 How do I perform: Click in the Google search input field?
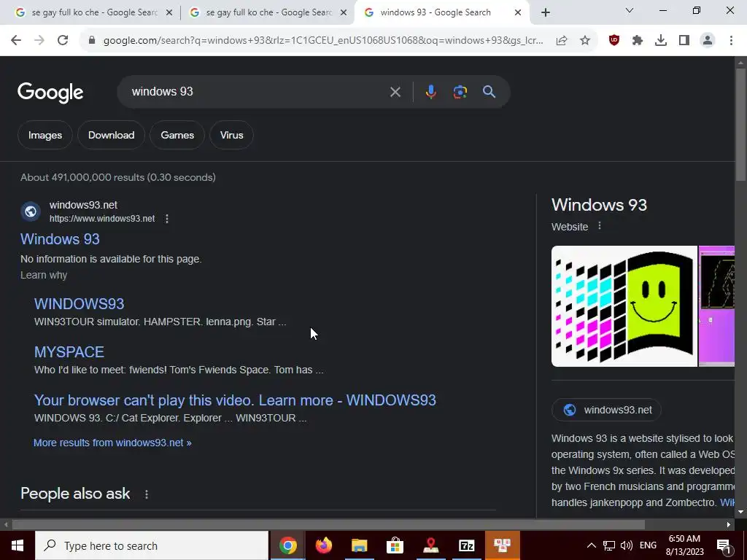pyautogui.click(x=258, y=92)
